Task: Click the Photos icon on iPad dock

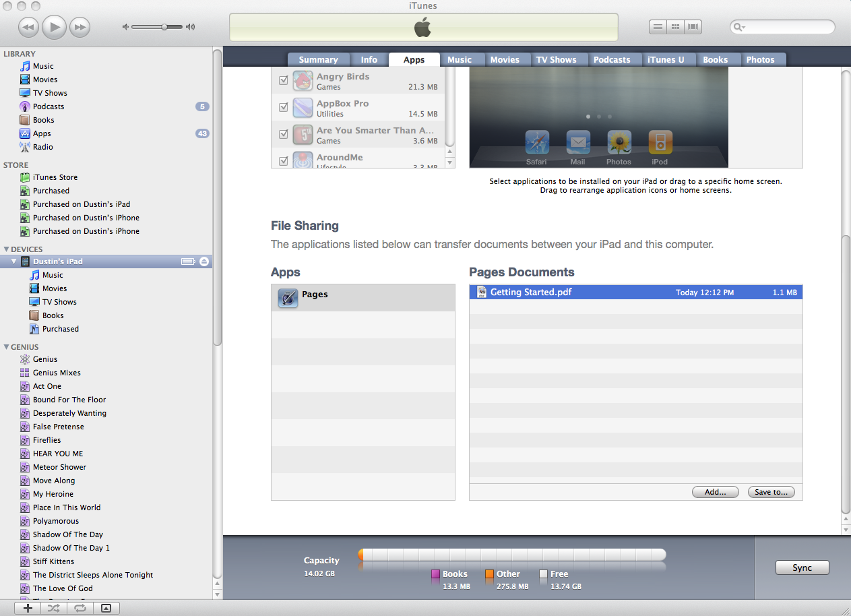Action: tap(619, 143)
